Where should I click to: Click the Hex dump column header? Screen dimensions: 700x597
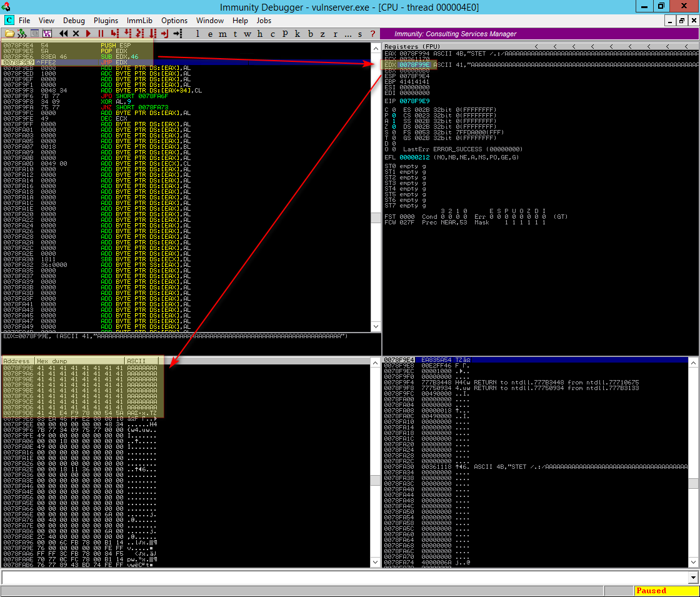tap(80, 361)
